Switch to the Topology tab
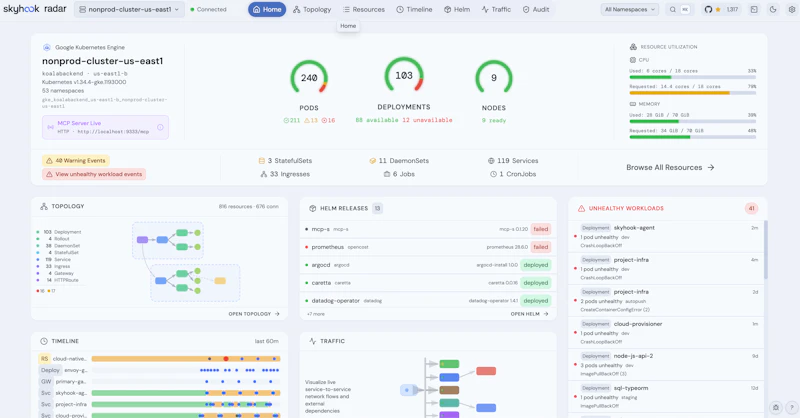The width and height of the screenshot is (800, 418). click(312, 9)
